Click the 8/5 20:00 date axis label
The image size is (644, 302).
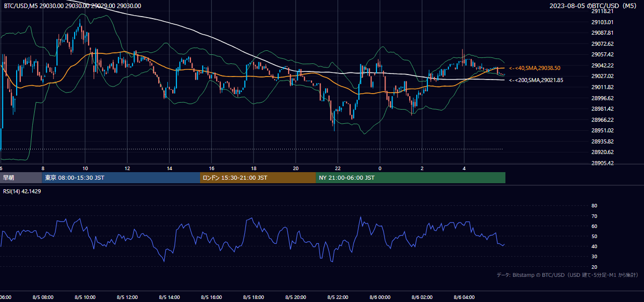[296, 297]
